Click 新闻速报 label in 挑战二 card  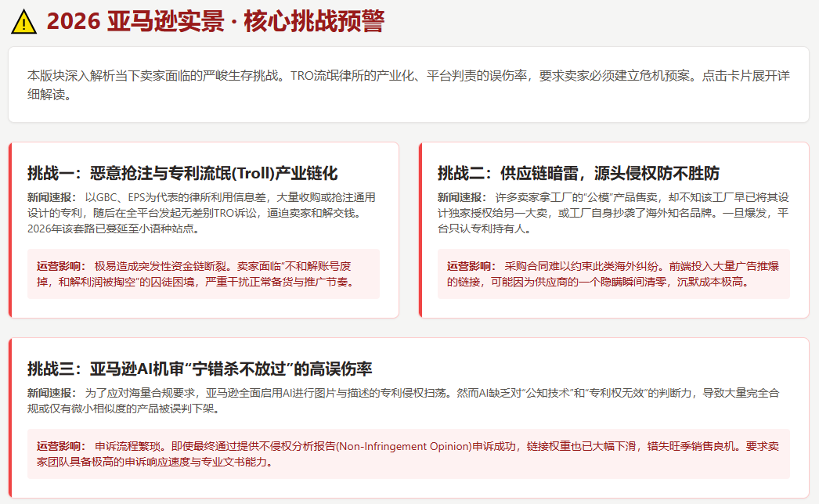461,197
